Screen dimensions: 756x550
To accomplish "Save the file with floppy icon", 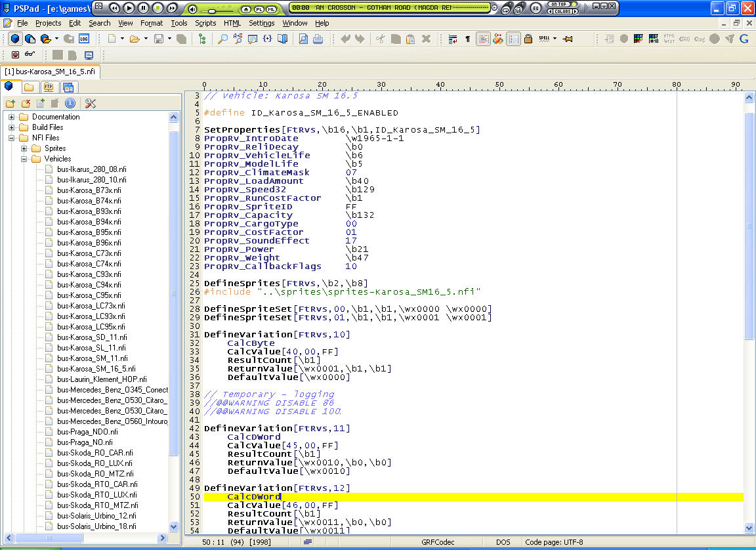I will (x=159, y=39).
